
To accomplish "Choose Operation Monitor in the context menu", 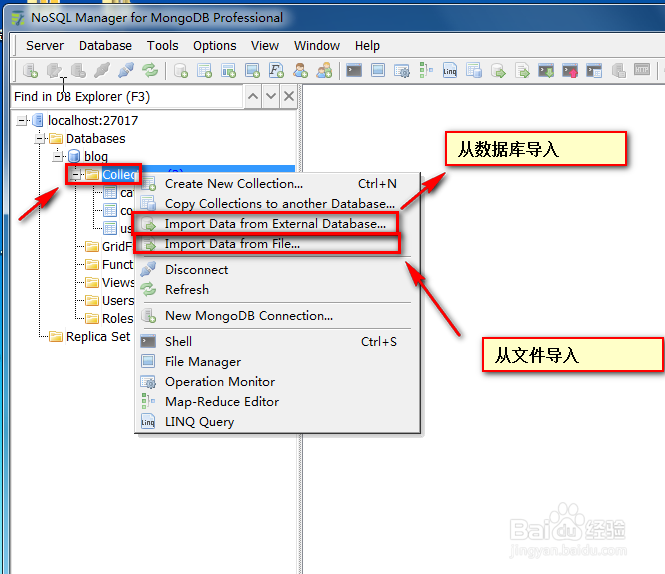I will pos(278,381).
